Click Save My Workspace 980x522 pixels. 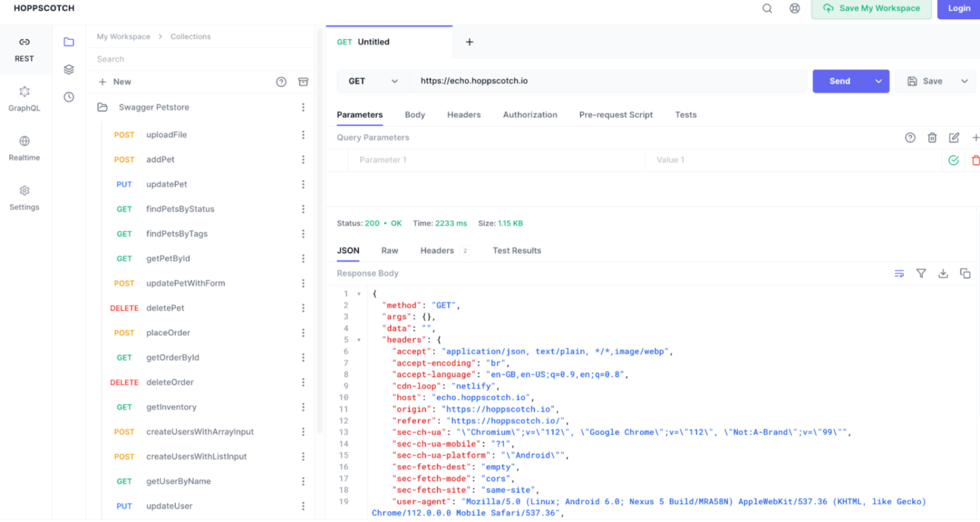(872, 8)
